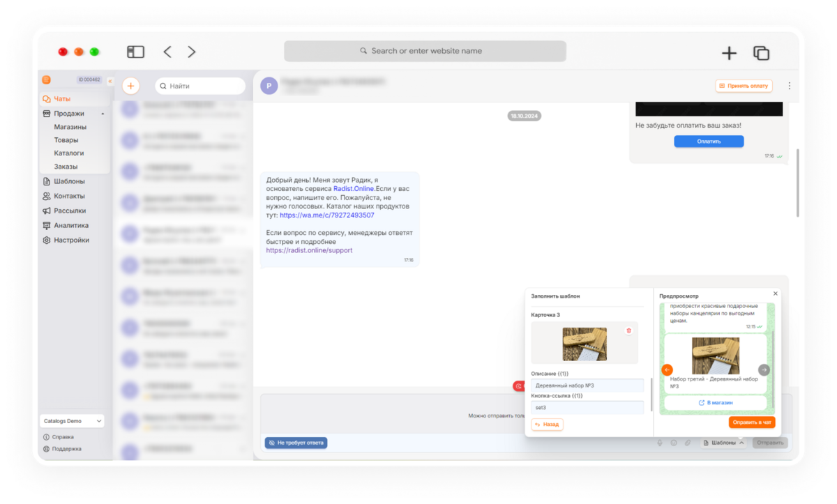Collapse the sidebar with the orange double-chevron

tap(110, 82)
